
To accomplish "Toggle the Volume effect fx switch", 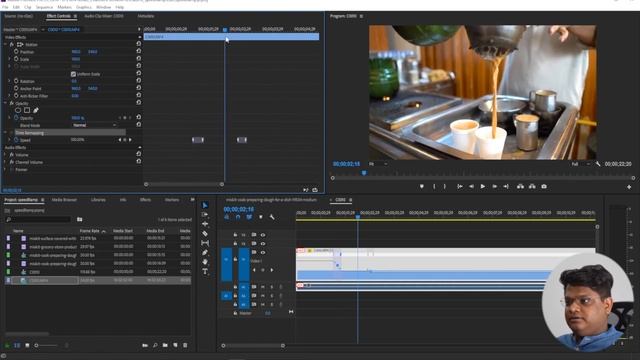I will click(x=12, y=155).
